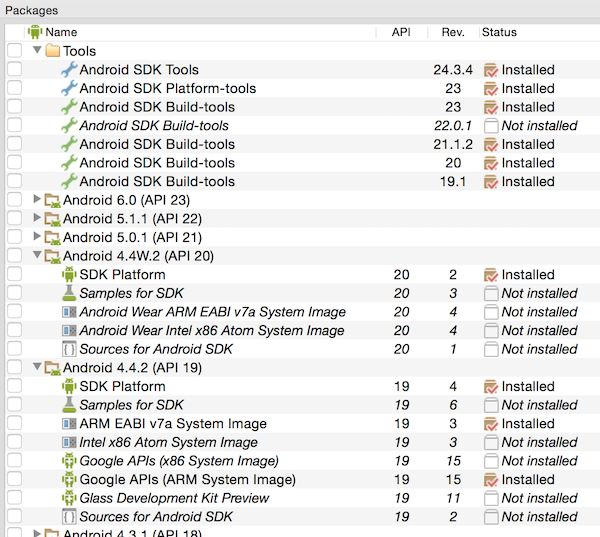The height and width of the screenshot is (537, 600).
Task: Click the wrench icon for Build-tools 22.0.1
Action: click(69, 126)
